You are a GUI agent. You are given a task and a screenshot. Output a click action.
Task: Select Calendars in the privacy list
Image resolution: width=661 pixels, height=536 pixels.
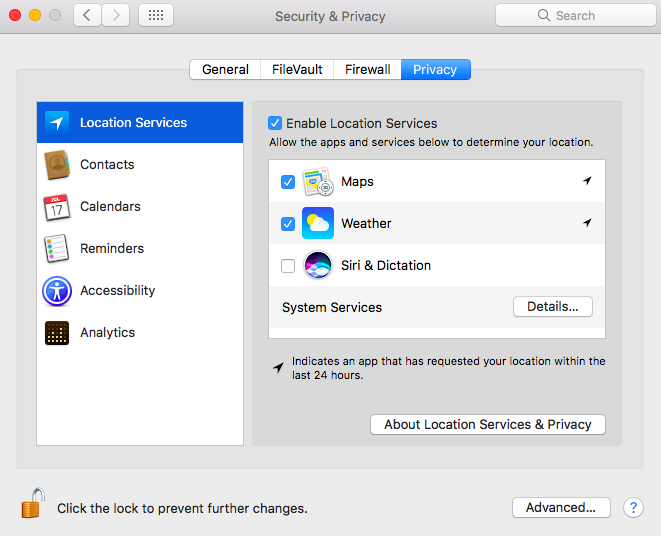pyautogui.click(x=140, y=207)
